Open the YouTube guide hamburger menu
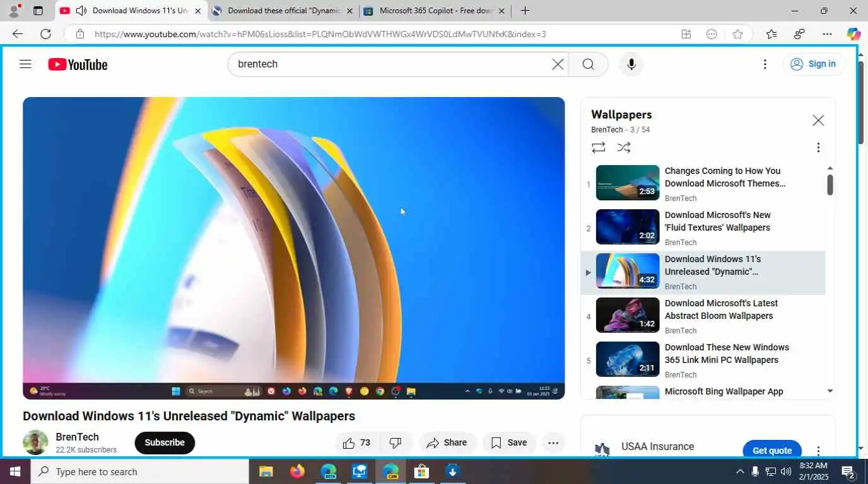The height and width of the screenshot is (484, 868). tap(25, 64)
